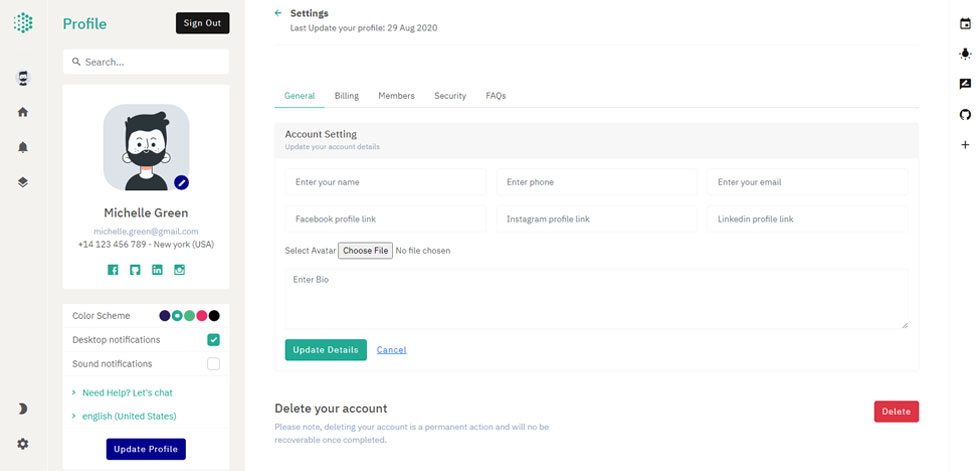Open the layers stack icon in sidebar
The width and height of the screenshot is (980, 471).
coord(23,182)
